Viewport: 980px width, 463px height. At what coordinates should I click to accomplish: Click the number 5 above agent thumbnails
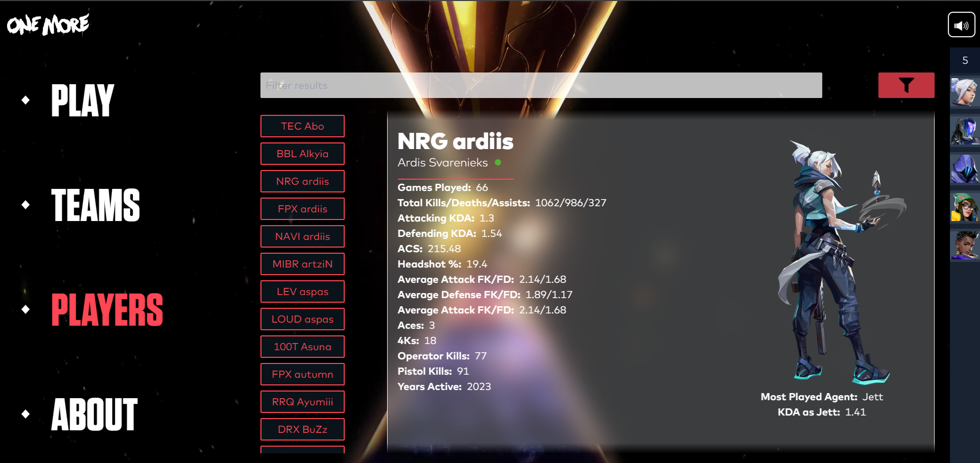(965, 60)
